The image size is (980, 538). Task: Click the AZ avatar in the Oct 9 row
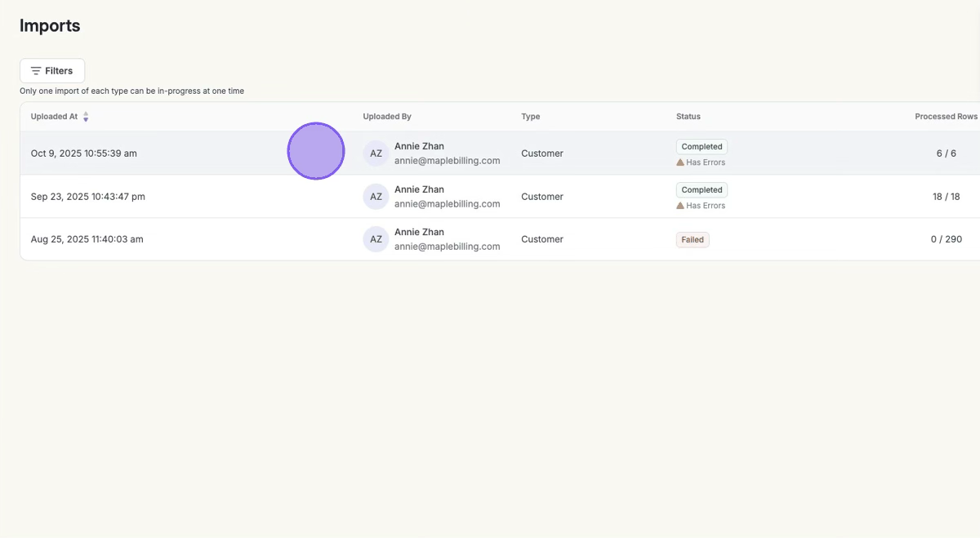(376, 153)
